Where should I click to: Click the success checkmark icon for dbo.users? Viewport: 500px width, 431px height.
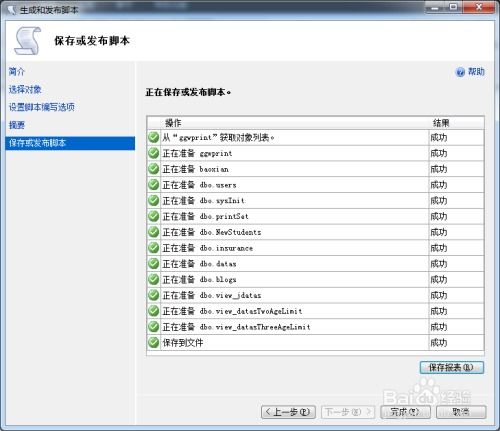click(x=153, y=185)
